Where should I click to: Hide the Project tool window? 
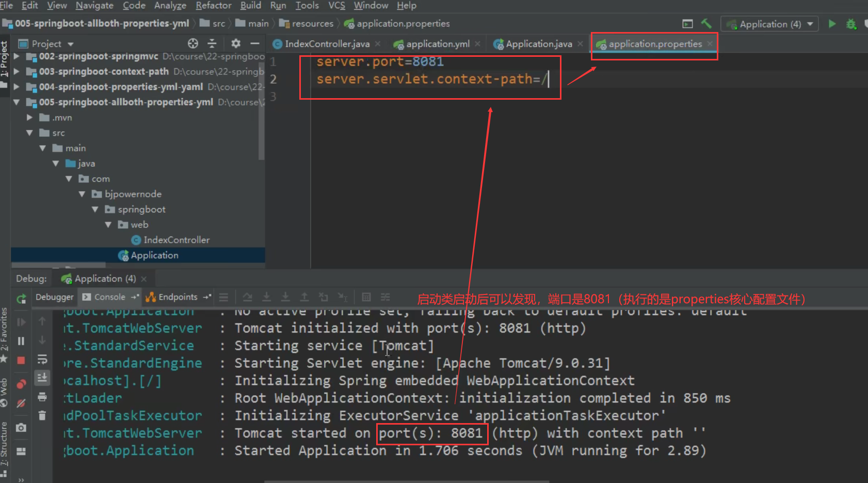click(254, 43)
